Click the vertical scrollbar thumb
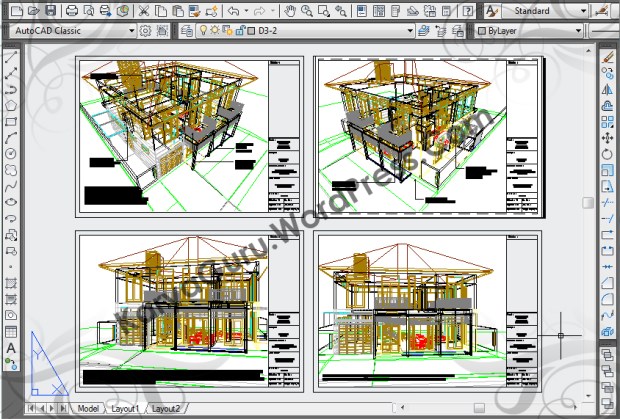The width and height of the screenshot is (620, 419). coord(588,202)
